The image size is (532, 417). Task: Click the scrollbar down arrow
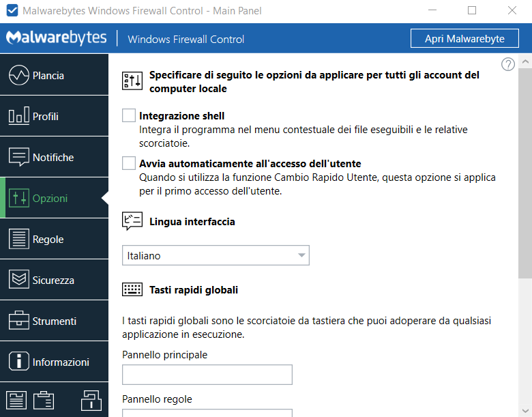[x=525, y=411]
